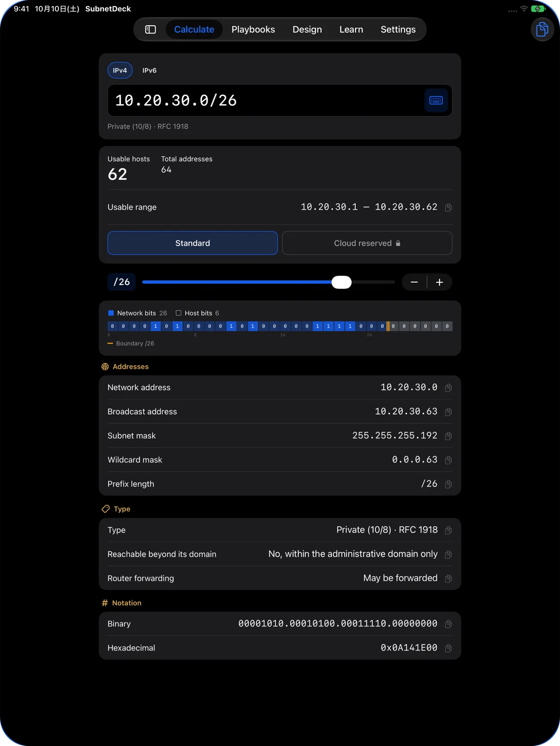Copy the Binary notation value
The height and width of the screenshot is (746, 560).
448,624
